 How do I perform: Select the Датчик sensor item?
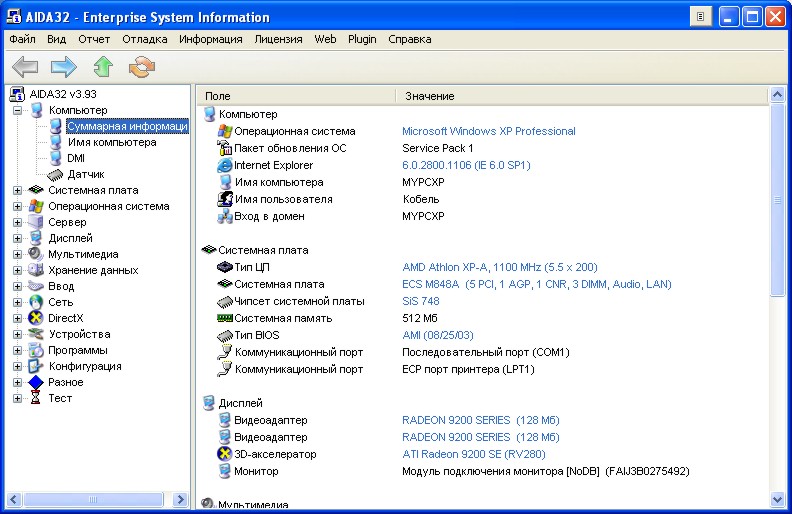[85, 174]
